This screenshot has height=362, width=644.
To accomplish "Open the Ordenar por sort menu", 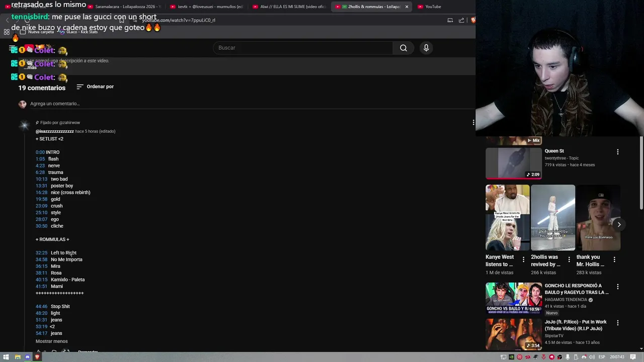I will coord(95,86).
